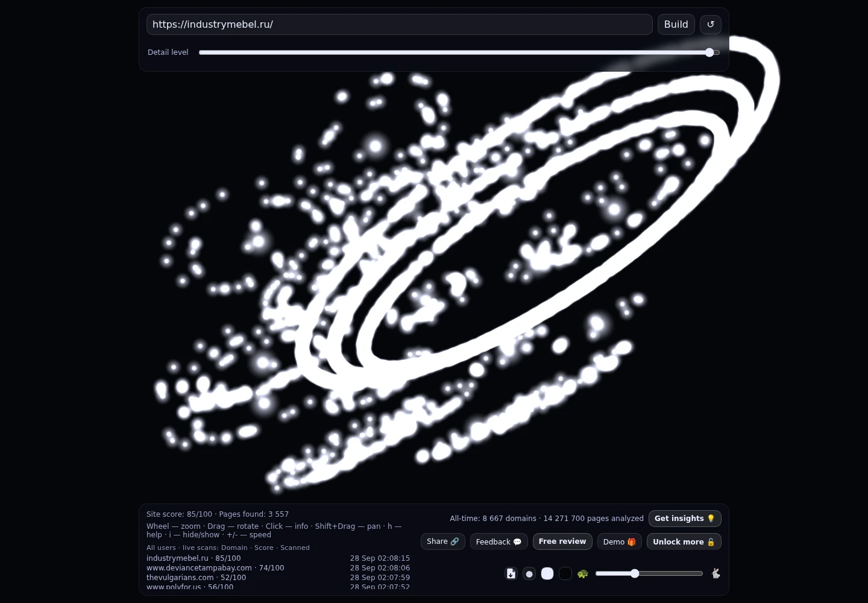Open the Feedback button
This screenshot has height=603, width=868.
click(x=498, y=541)
